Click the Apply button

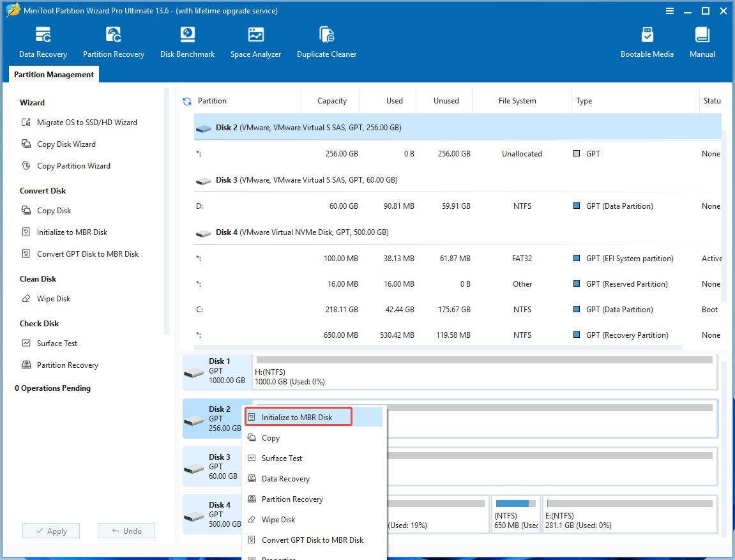tap(51, 531)
